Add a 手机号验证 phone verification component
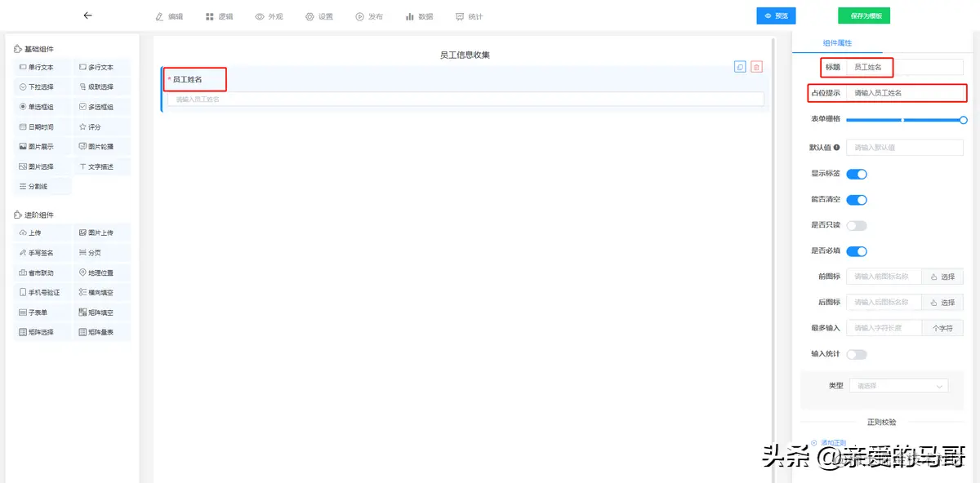The image size is (980, 483). [42, 291]
